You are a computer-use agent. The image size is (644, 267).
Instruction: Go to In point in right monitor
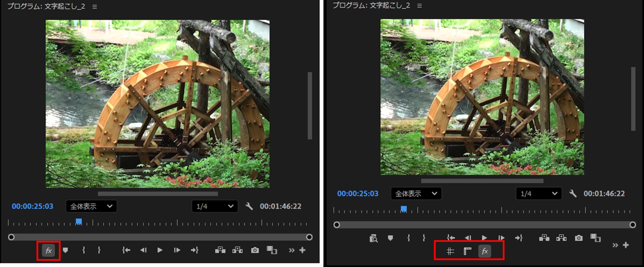click(x=451, y=238)
